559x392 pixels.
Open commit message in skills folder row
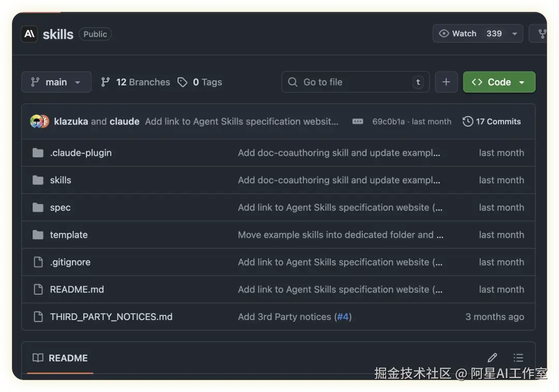click(339, 180)
